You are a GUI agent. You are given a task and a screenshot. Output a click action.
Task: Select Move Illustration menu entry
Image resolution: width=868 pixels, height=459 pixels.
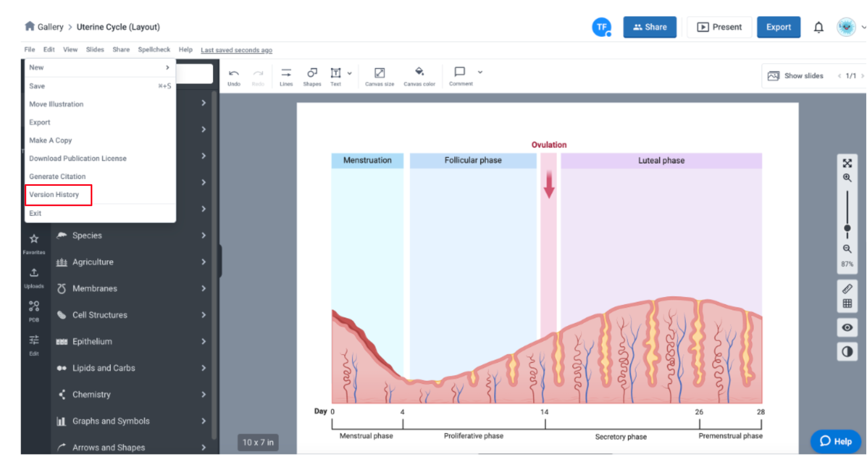tap(100, 104)
